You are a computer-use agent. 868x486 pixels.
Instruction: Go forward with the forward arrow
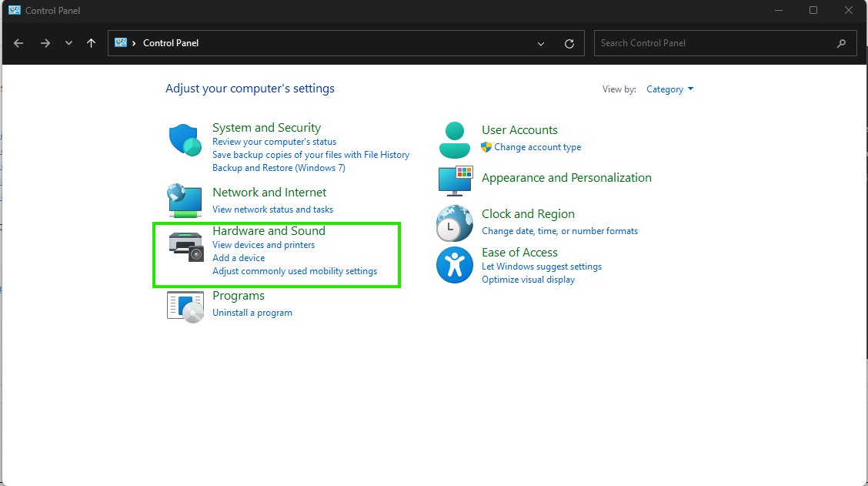(45, 43)
